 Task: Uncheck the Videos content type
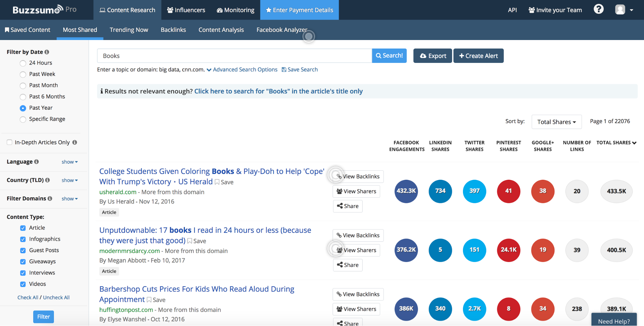click(x=23, y=284)
